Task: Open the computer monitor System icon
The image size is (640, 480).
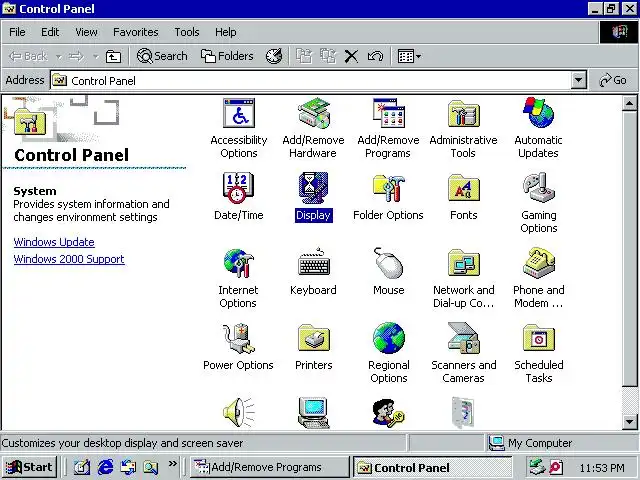Action: pos(313,413)
